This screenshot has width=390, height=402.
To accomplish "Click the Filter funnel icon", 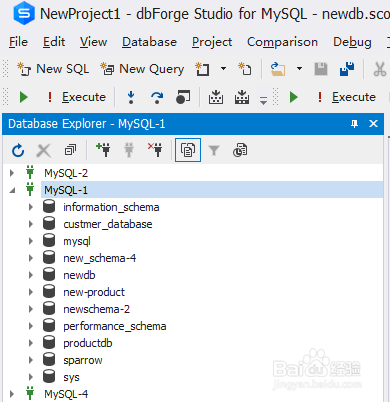I will (214, 150).
